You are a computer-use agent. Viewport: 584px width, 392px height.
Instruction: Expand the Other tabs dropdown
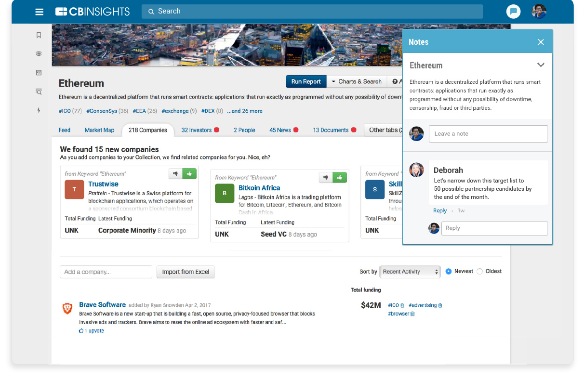click(384, 130)
